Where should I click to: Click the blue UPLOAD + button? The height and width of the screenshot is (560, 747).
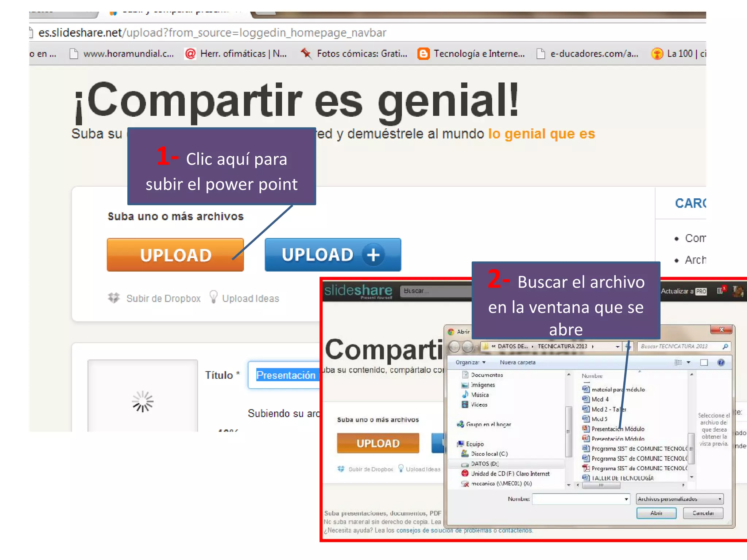point(333,255)
